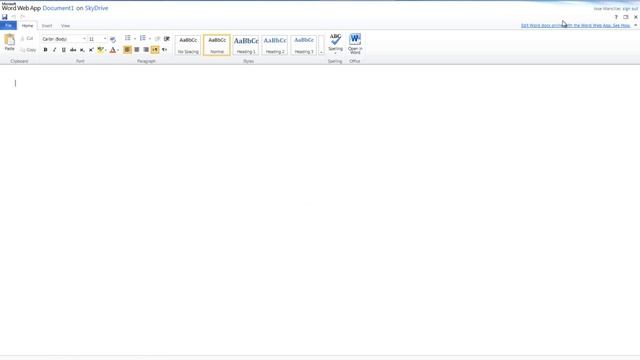Insert a bulleted list
The height and width of the screenshot is (360, 640).
click(128, 38)
